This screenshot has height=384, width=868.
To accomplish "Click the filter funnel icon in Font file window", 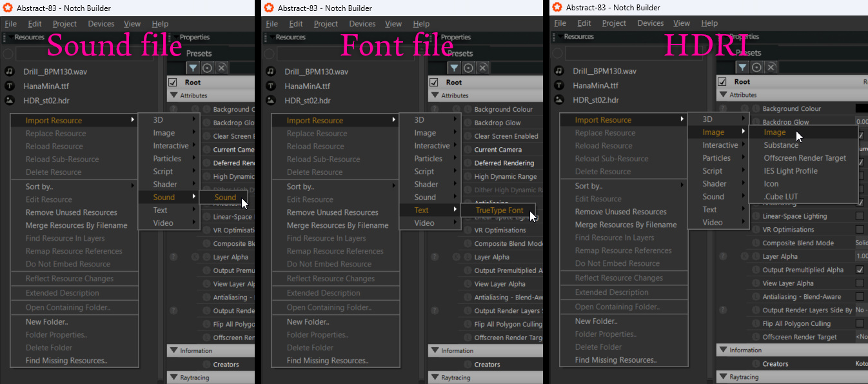I will (x=454, y=67).
